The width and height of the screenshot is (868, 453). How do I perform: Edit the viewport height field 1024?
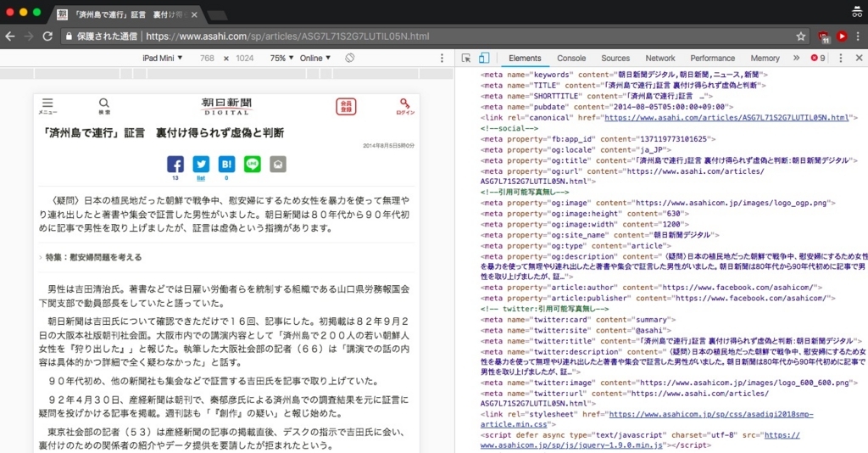click(x=245, y=58)
